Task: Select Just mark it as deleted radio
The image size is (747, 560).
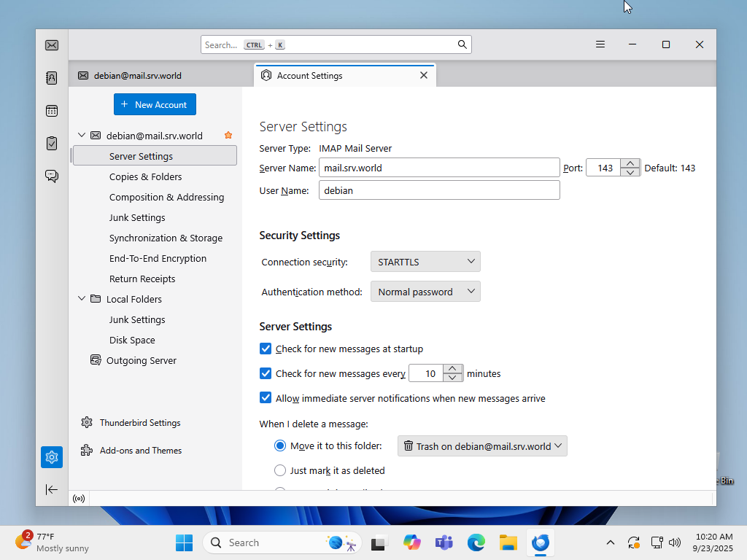Action: 280,470
